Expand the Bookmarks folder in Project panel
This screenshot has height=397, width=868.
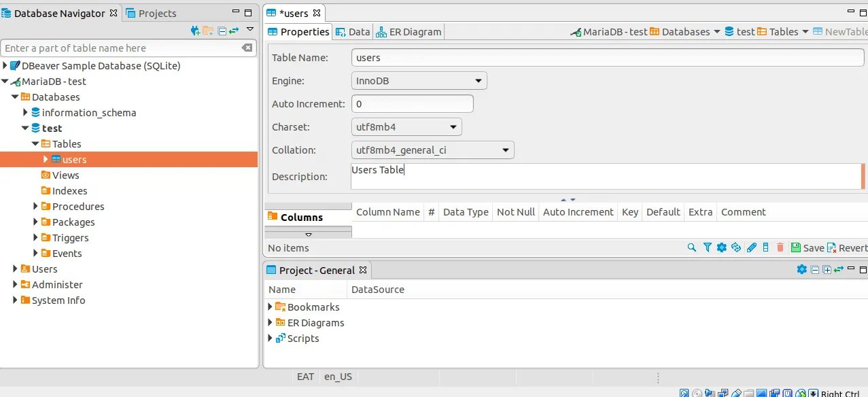270,307
